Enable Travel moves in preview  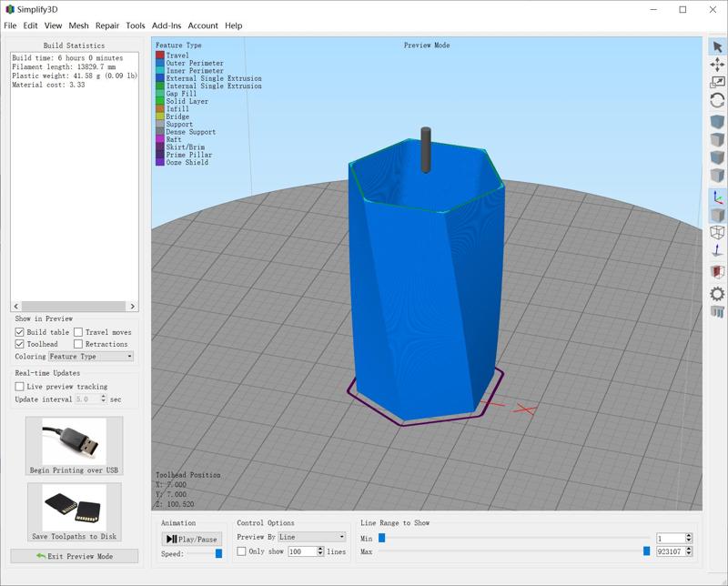tap(78, 332)
